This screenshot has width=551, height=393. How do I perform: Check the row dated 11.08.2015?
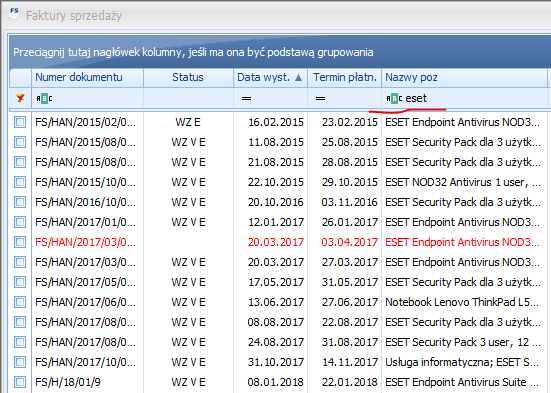[20, 142]
